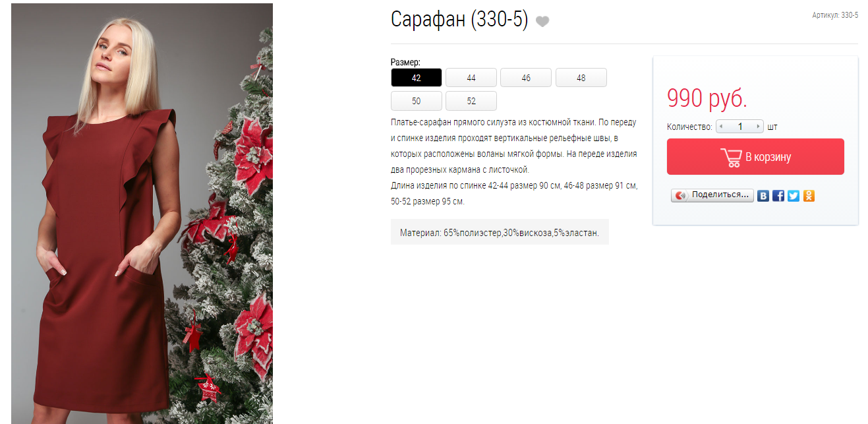Choose size 50
The width and height of the screenshot is (868, 424).
pos(417,101)
